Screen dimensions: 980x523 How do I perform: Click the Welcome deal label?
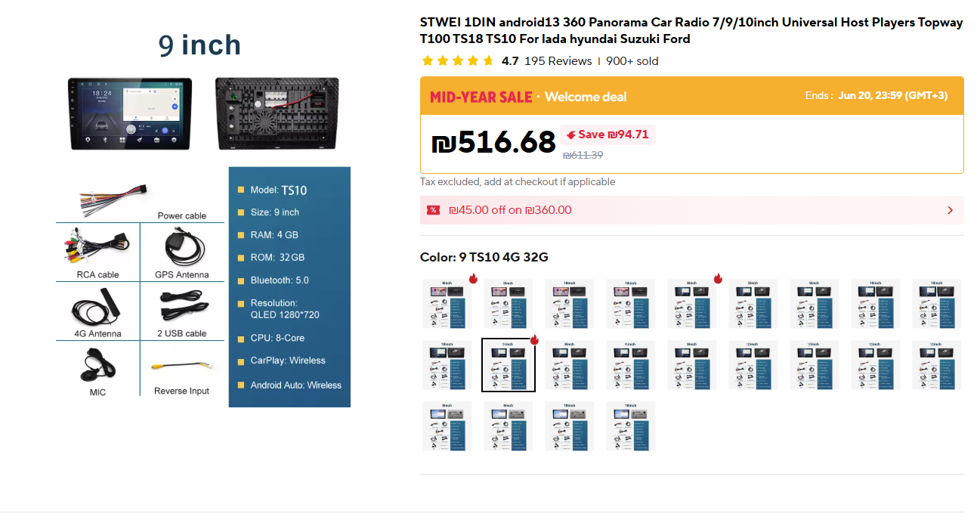pos(586,97)
